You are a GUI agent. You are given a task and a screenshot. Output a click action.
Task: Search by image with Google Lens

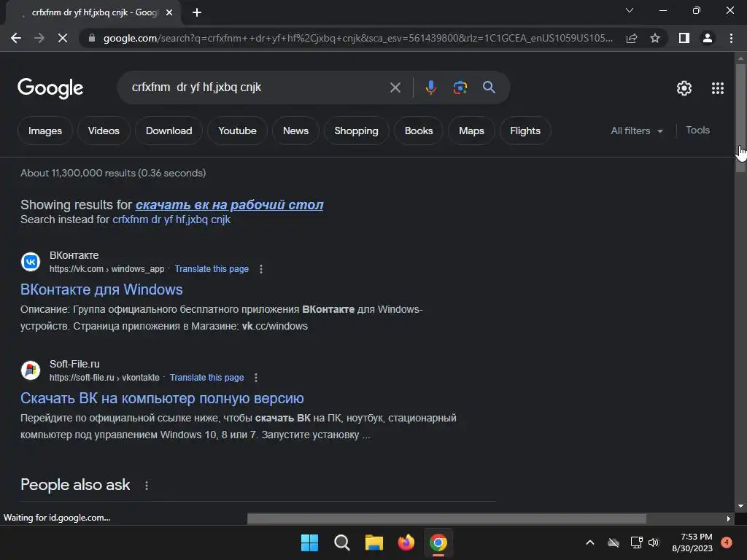[460, 87]
